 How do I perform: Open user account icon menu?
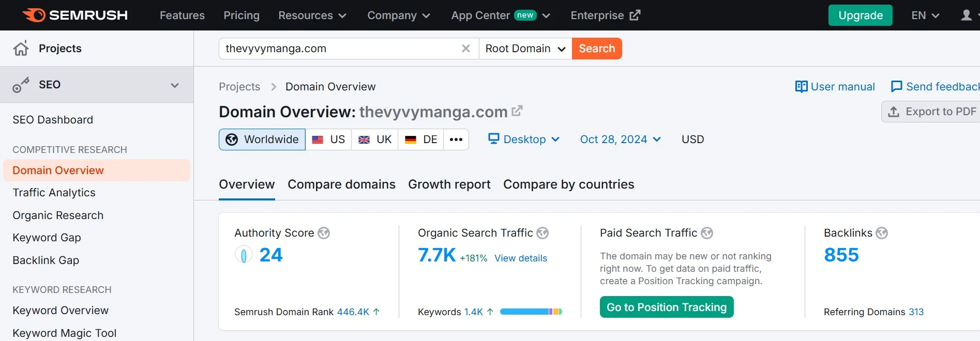click(x=966, y=16)
